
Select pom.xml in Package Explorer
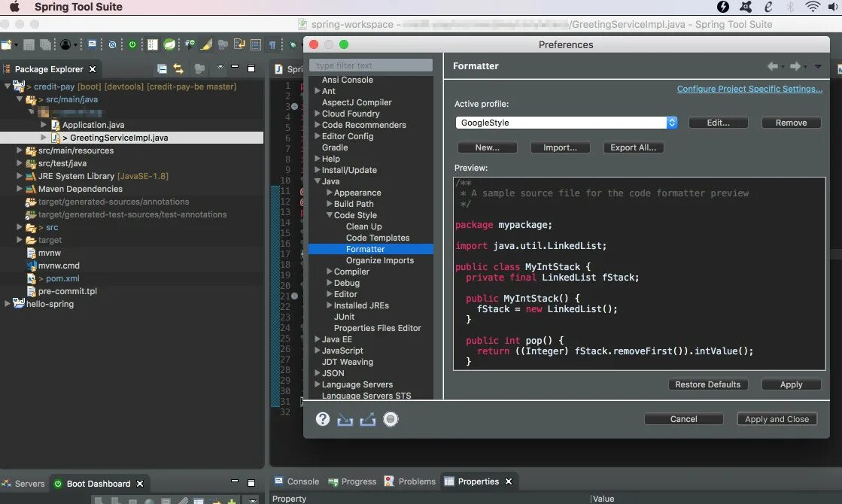pos(62,278)
